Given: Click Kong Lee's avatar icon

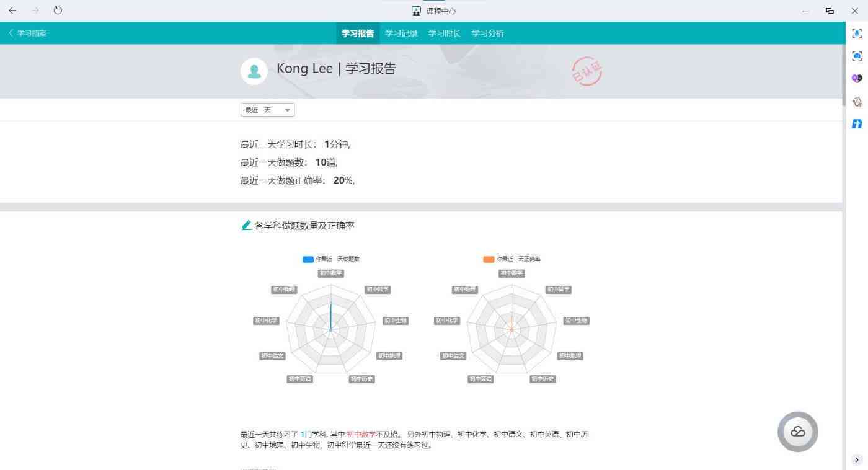Looking at the screenshot, I should pos(254,71).
